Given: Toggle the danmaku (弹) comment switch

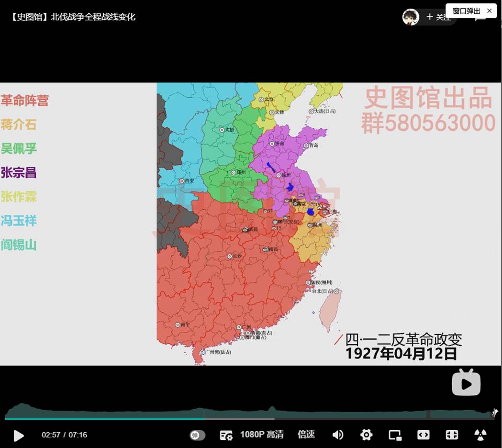Looking at the screenshot, I should [x=197, y=435].
